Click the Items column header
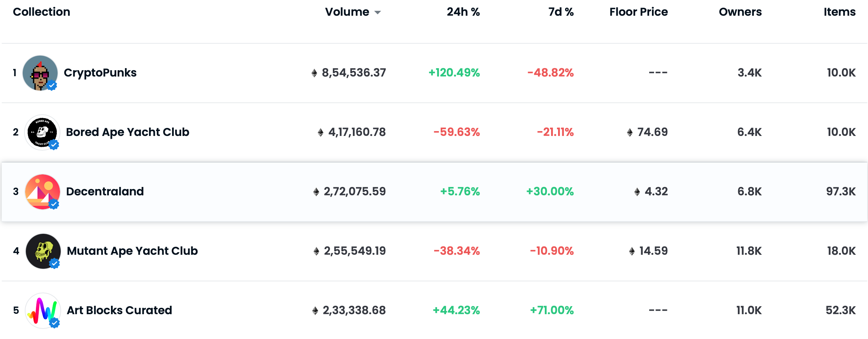This screenshot has height=339, width=868. (839, 12)
